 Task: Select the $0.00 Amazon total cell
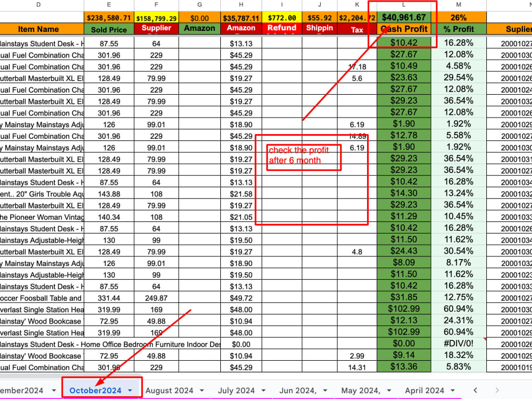click(199, 18)
